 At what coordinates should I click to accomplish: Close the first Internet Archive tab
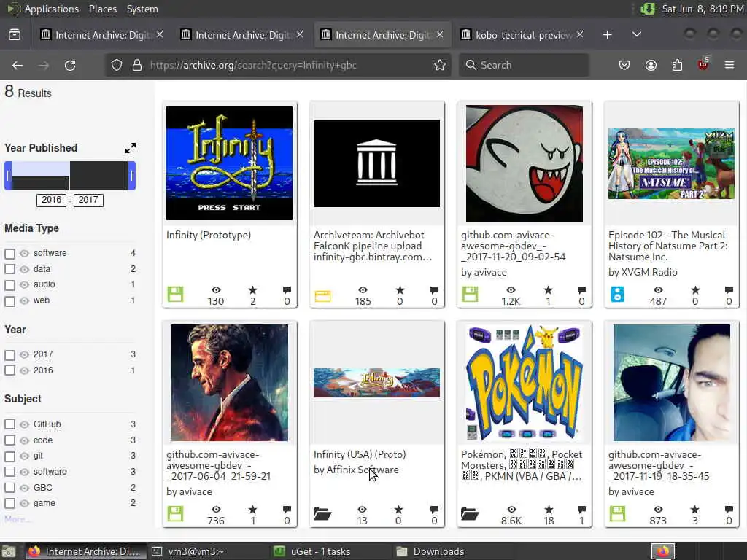click(x=160, y=35)
